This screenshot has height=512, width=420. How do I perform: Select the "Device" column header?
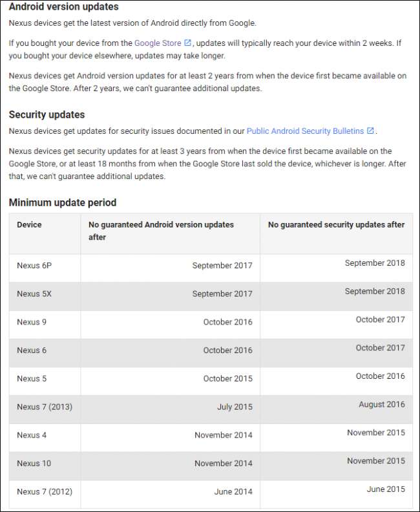coord(29,225)
